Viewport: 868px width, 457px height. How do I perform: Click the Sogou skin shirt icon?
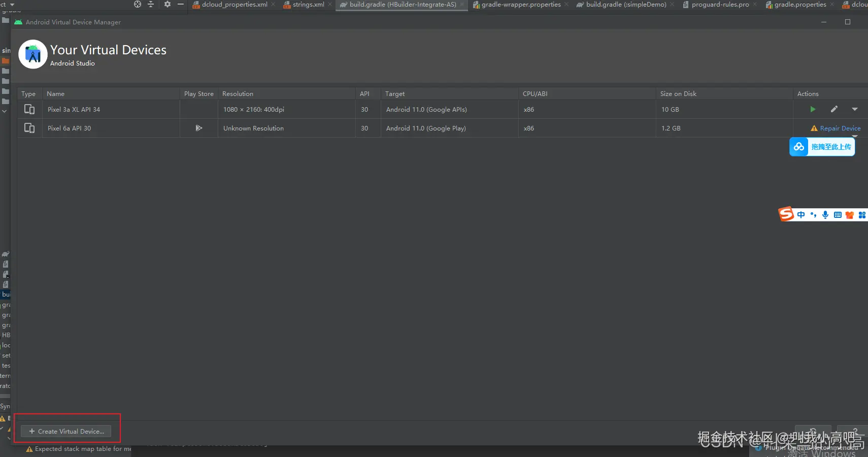850,215
